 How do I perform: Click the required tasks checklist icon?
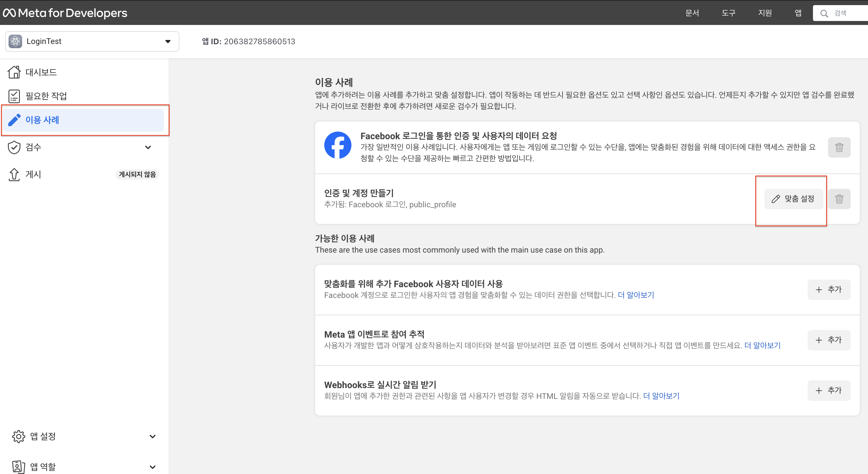(x=14, y=96)
